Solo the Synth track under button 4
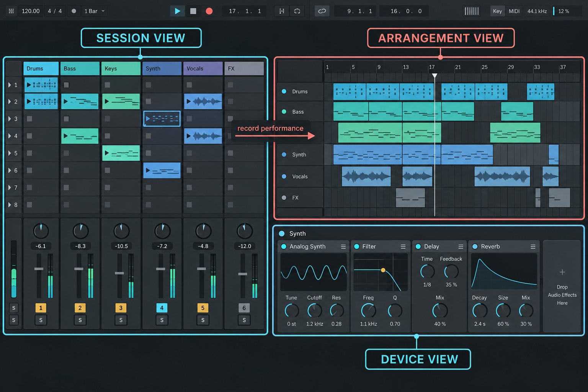This screenshot has width=588, height=392. pos(162,320)
